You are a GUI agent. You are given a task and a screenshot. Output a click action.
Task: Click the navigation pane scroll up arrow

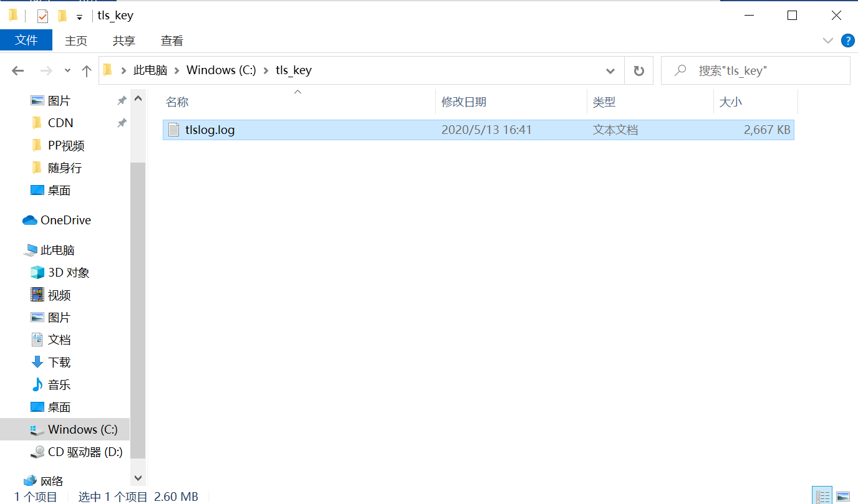pyautogui.click(x=138, y=98)
